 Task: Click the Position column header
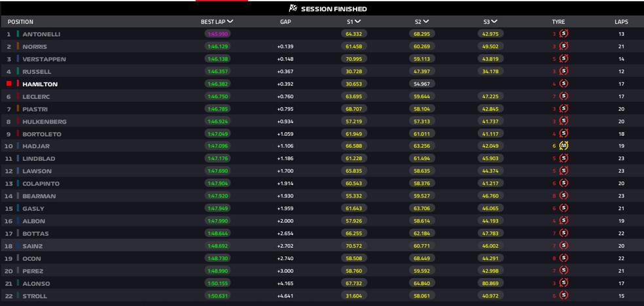(x=20, y=22)
